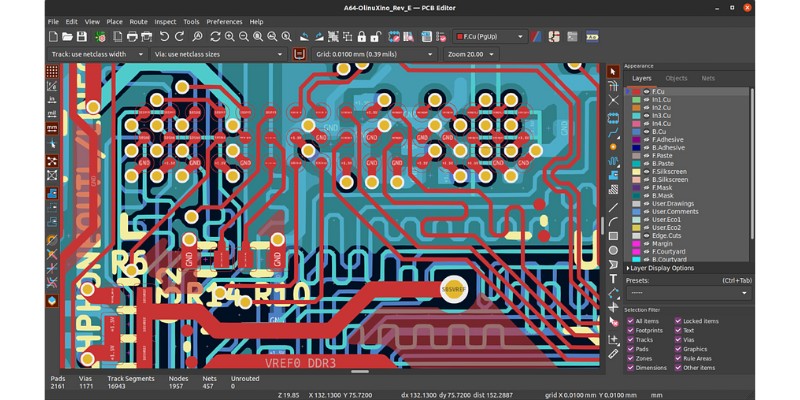The height and width of the screenshot is (400, 800).
Task: Uncheck the Rule Areas checkbox
Action: click(x=678, y=359)
